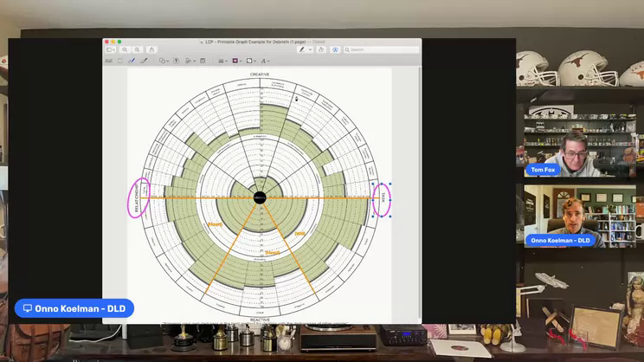Click the screen share Onno Koelman - DLD label
Screen dimensions: 644x362
tap(74, 308)
